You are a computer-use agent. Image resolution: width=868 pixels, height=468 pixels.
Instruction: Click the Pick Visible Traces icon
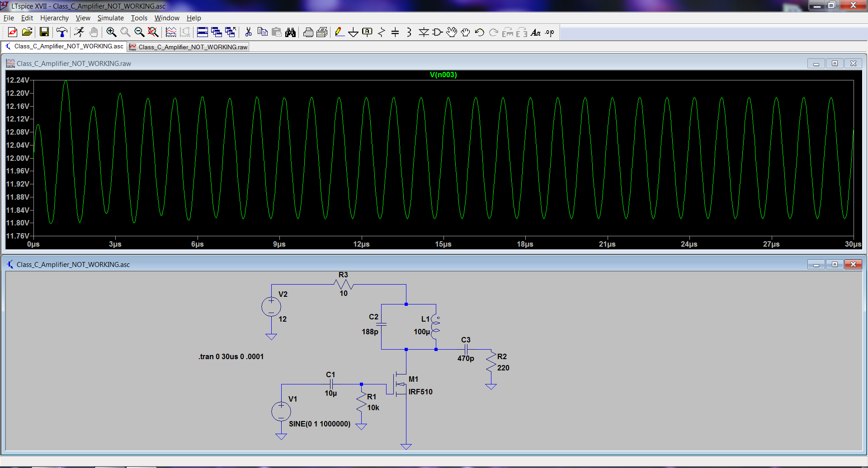171,32
